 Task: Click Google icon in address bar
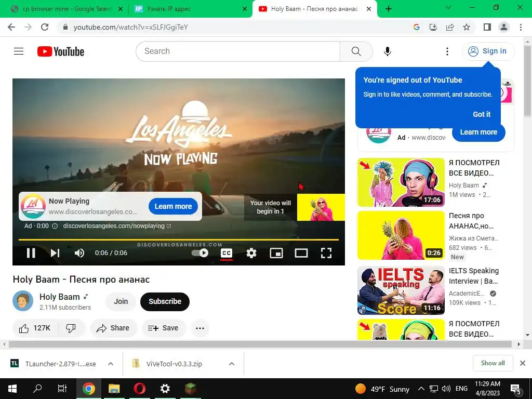416,27
